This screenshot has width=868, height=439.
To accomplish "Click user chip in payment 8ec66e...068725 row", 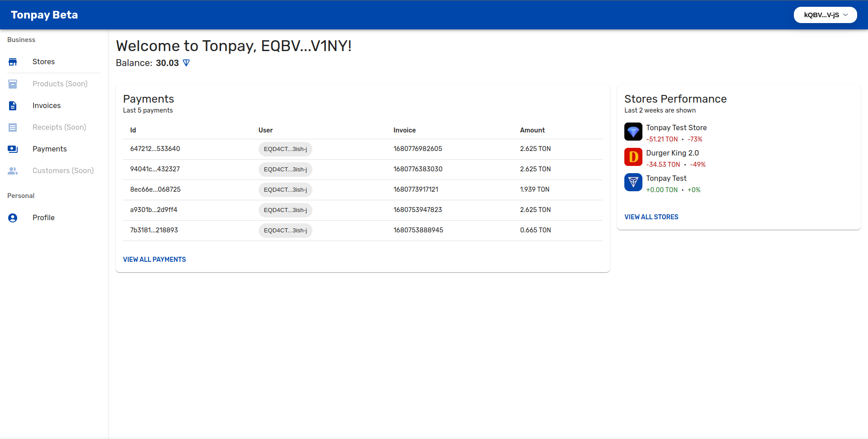I will pyautogui.click(x=285, y=190).
